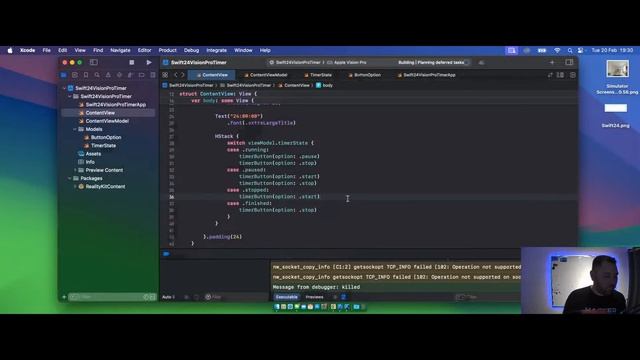Open the Product menu
The image size is (640, 360).
tap(167, 50)
